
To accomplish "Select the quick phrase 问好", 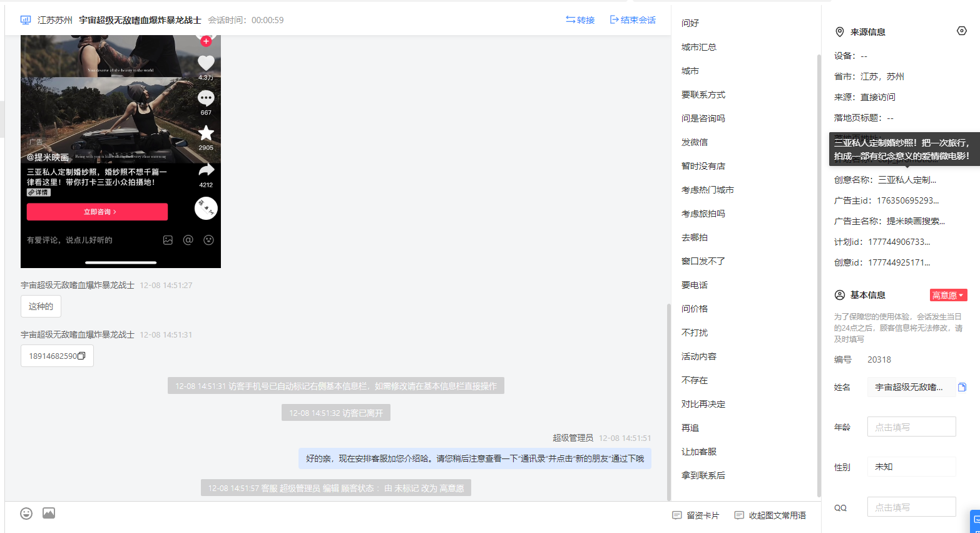I will (690, 23).
